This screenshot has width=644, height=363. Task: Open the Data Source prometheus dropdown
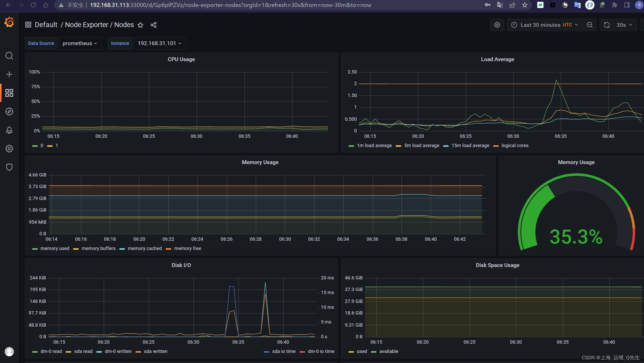[x=80, y=43]
